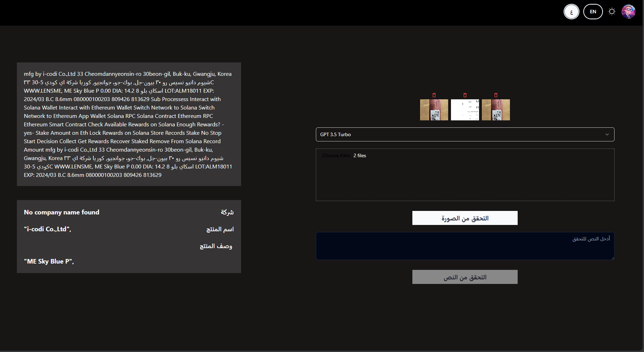Viewport: 644px width, 352px height.
Task: Delete the first uploaded image thumbnail
Action: pos(434,95)
